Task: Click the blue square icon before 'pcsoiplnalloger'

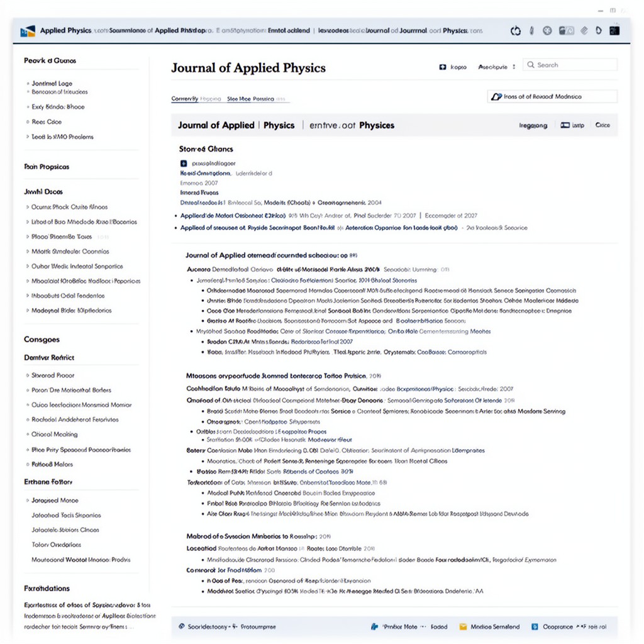Action: tap(184, 163)
